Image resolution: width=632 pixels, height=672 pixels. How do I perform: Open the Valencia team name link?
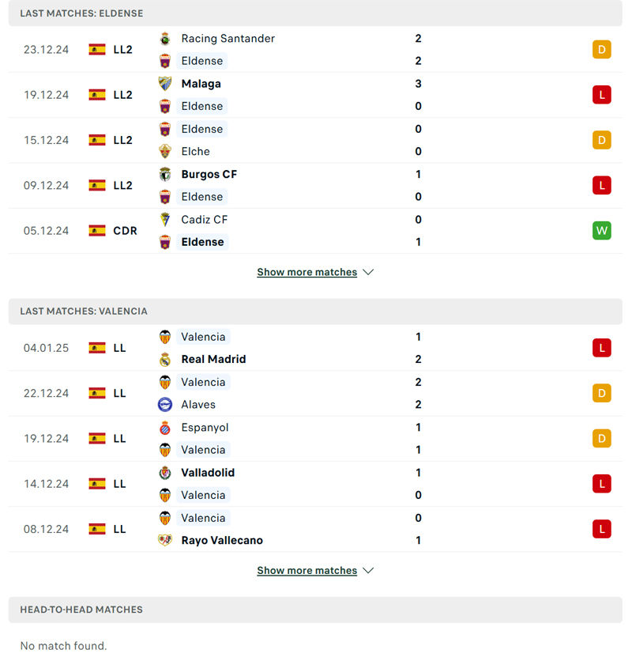tap(203, 337)
